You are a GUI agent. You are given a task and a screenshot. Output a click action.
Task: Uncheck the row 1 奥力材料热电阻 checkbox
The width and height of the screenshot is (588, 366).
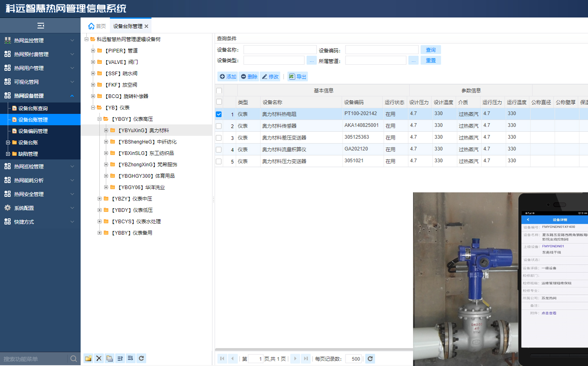(219, 114)
